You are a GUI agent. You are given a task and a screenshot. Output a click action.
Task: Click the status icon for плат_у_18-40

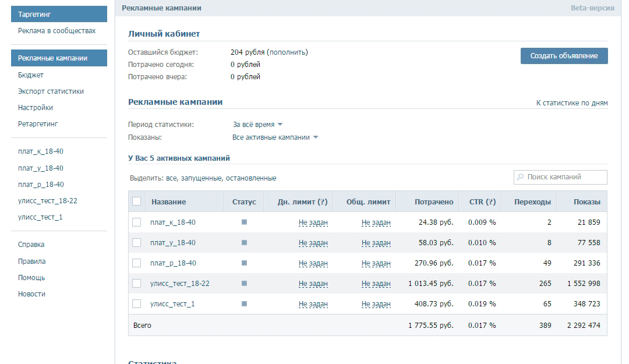pos(244,242)
